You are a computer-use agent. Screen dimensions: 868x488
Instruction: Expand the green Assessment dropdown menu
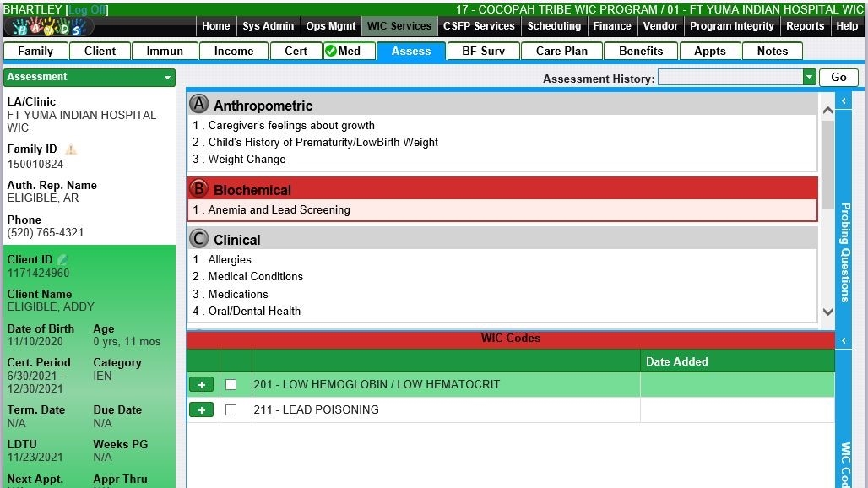point(167,78)
